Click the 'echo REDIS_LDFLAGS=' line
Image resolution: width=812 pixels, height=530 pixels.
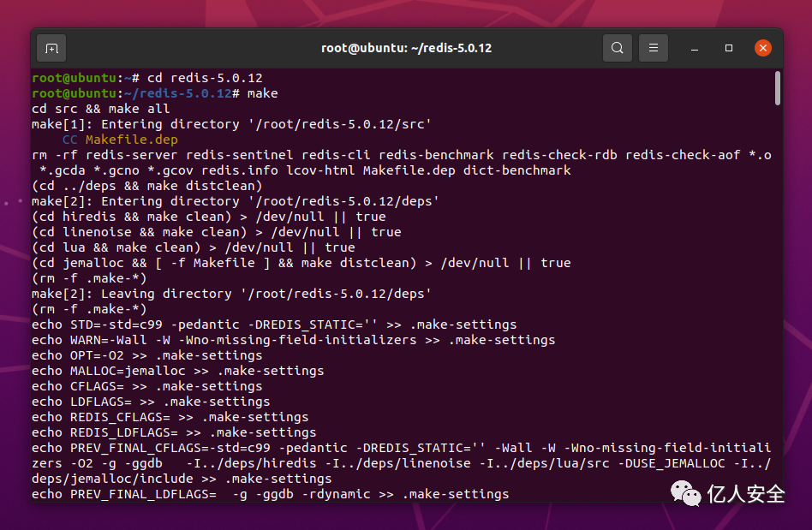[174, 432]
